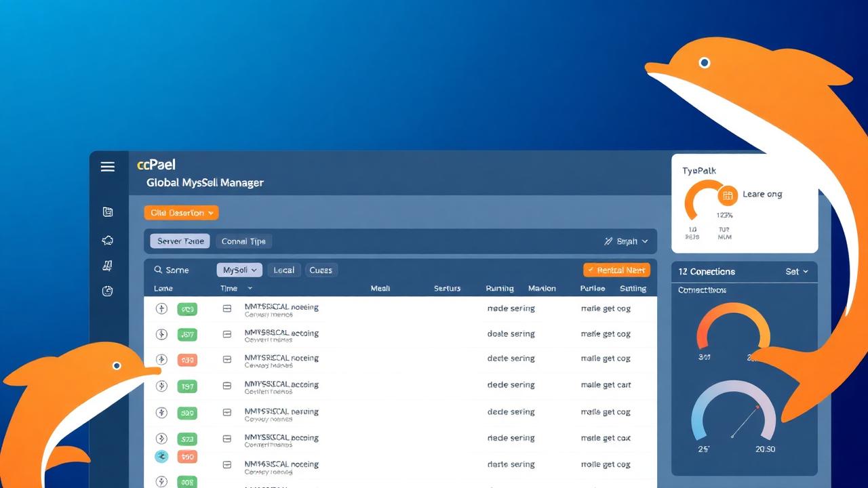Select the sidebar icon between cloud and clock

tap(107, 266)
